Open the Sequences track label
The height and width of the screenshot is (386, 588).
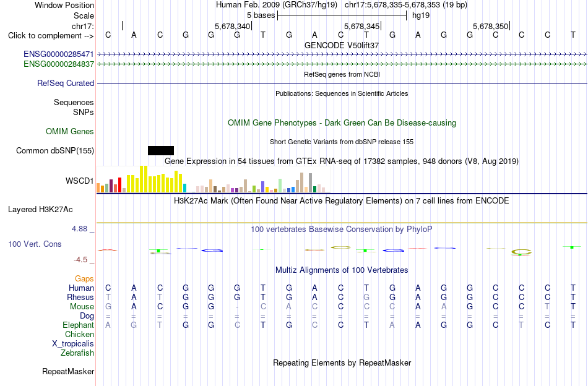click(74, 102)
